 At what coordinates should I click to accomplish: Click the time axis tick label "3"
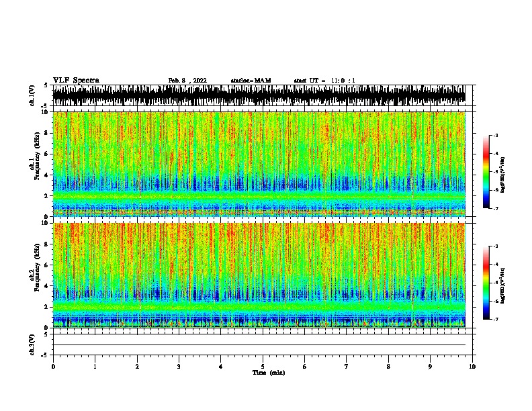(x=179, y=367)
